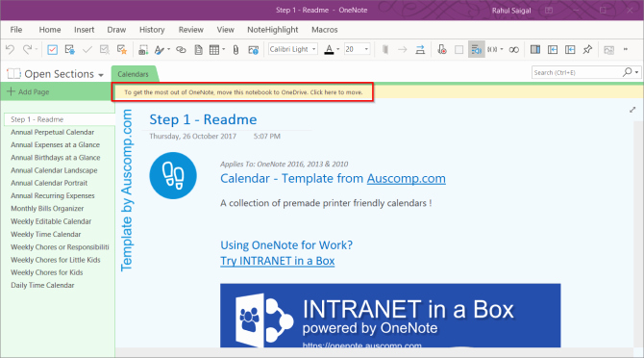Undo the last action

10,50
